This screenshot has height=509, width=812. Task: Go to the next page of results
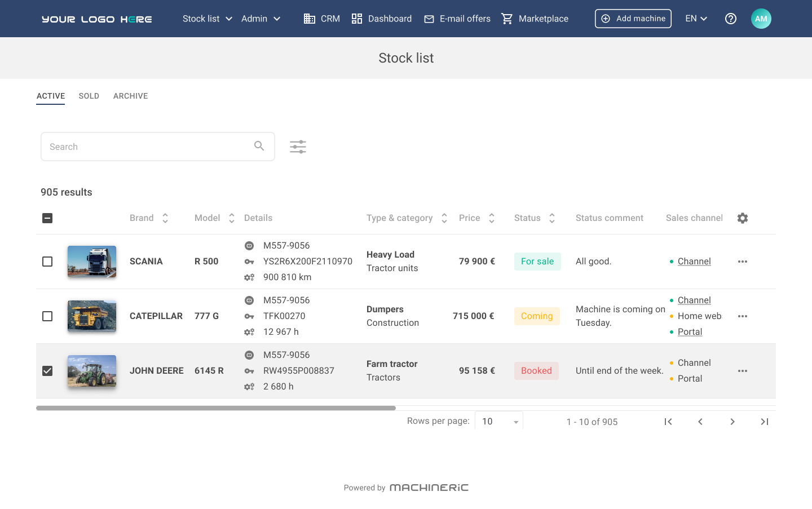(x=732, y=422)
